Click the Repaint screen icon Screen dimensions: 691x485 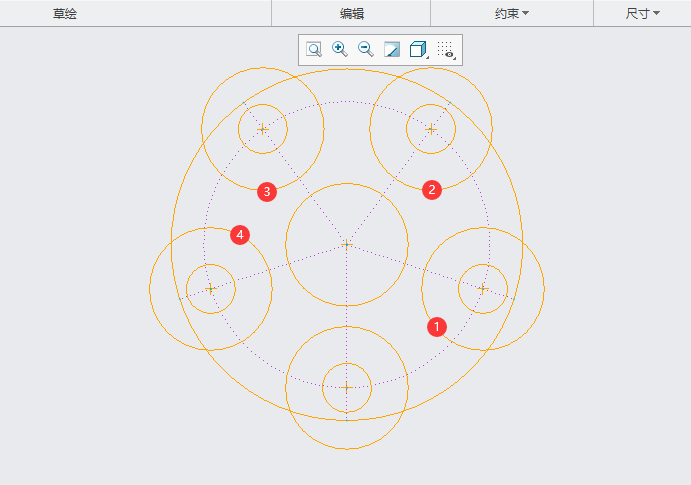(392, 49)
